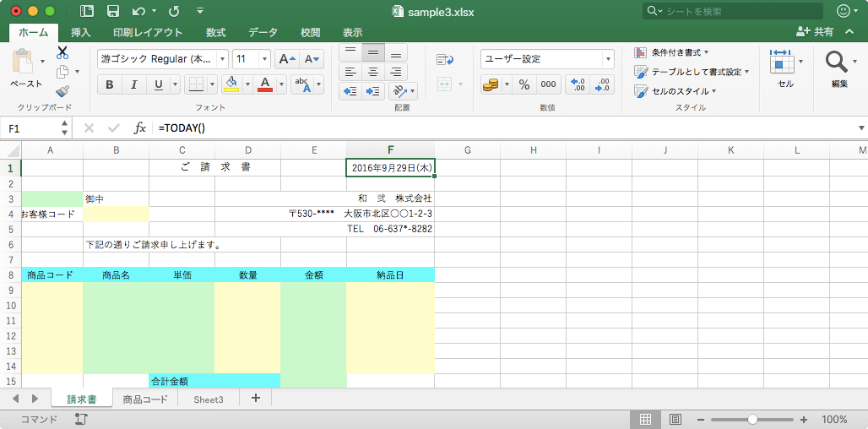Click the wrap text icon
Screen dimensions: 868x429
[445, 59]
